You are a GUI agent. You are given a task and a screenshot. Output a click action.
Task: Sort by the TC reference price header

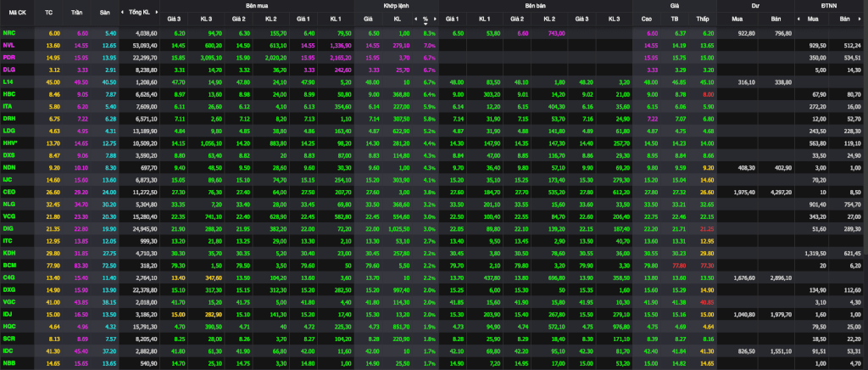(x=48, y=12)
